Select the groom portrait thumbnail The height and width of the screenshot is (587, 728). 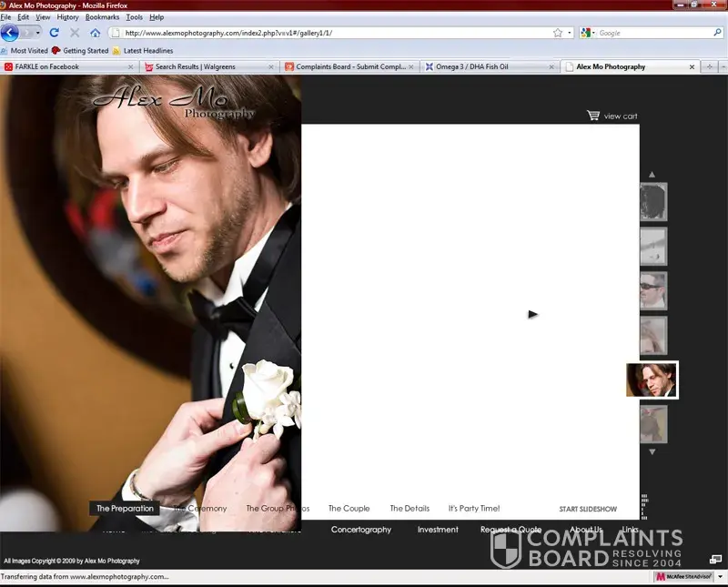coord(652,380)
